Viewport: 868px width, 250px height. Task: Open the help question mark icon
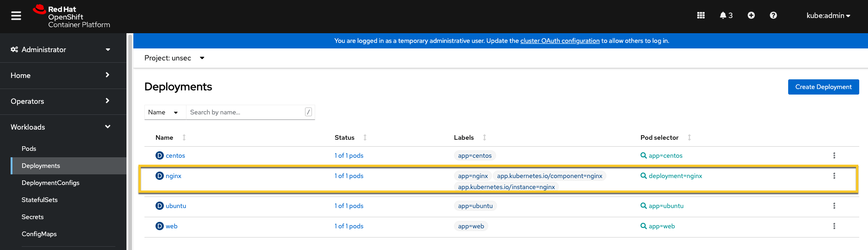click(x=773, y=15)
